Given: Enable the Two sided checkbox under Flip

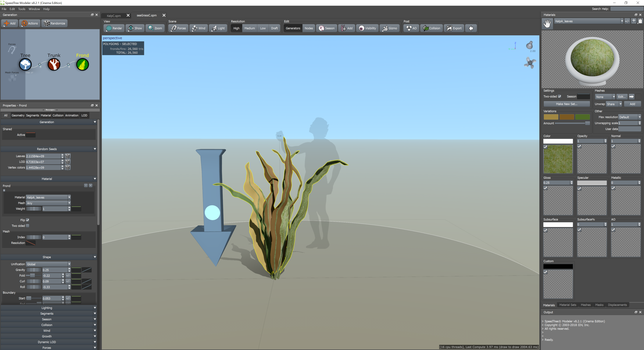Looking at the screenshot, I should [x=28, y=226].
